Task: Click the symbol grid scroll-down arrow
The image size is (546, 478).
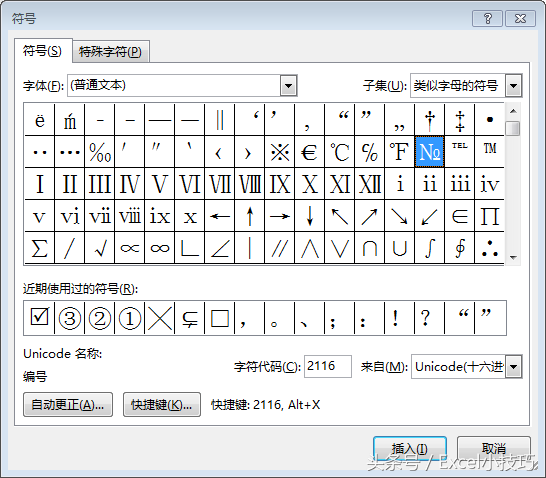Action: pyautogui.click(x=513, y=258)
